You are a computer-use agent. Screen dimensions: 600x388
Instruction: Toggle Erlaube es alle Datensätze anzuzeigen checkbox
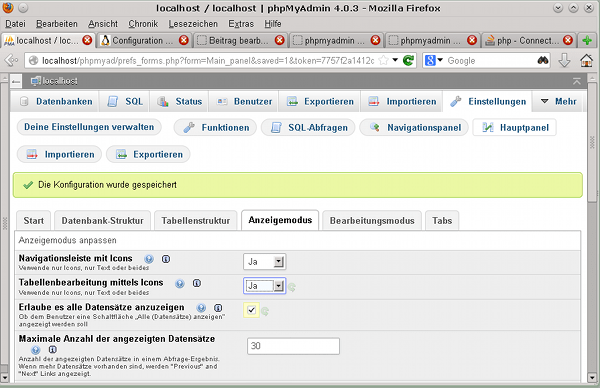tap(251, 310)
